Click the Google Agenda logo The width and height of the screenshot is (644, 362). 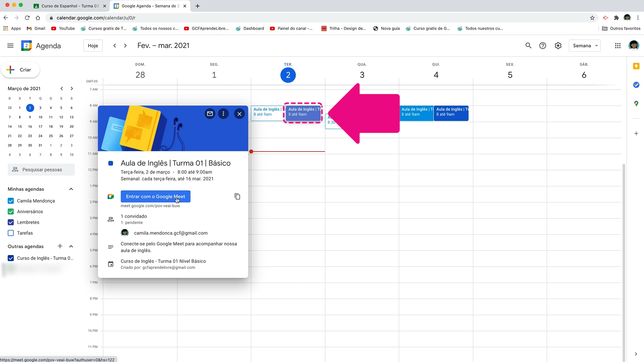point(41,46)
